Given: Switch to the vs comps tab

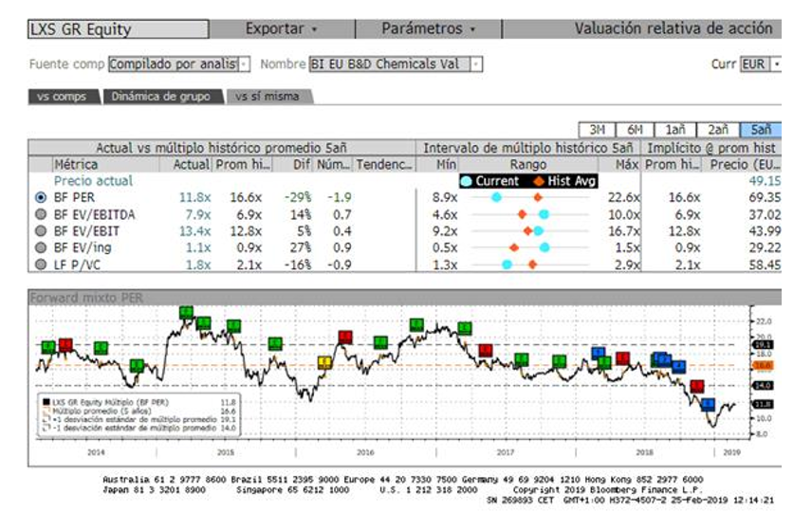Looking at the screenshot, I should (64, 97).
